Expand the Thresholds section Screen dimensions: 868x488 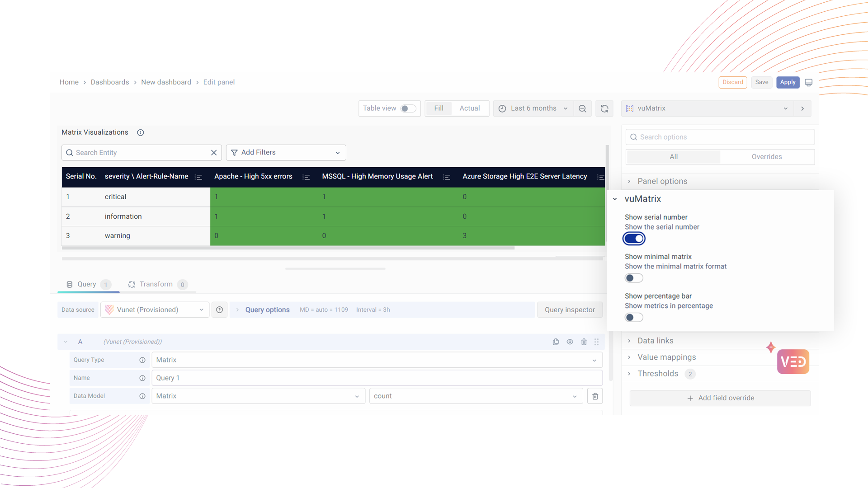(658, 374)
